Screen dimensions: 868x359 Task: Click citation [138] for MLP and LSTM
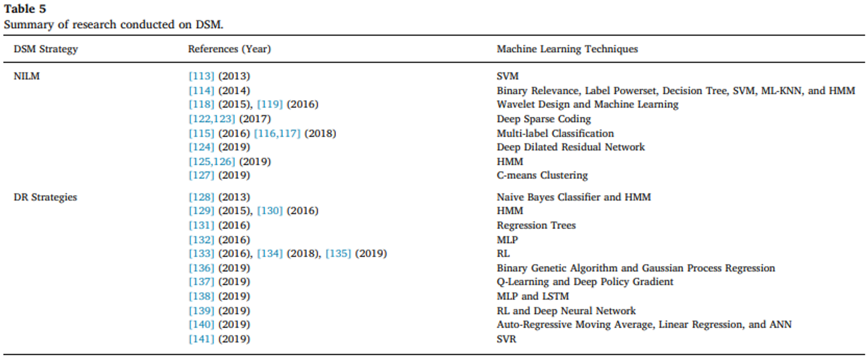click(201, 296)
